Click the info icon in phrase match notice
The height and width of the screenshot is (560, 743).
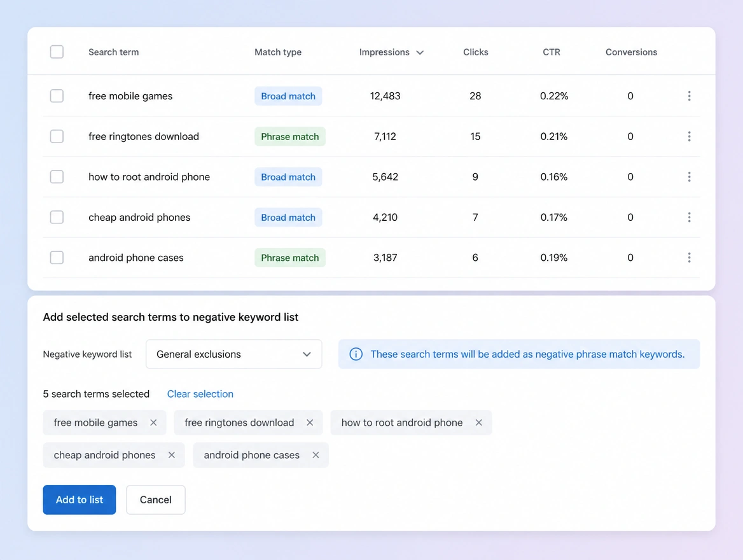tap(356, 354)
